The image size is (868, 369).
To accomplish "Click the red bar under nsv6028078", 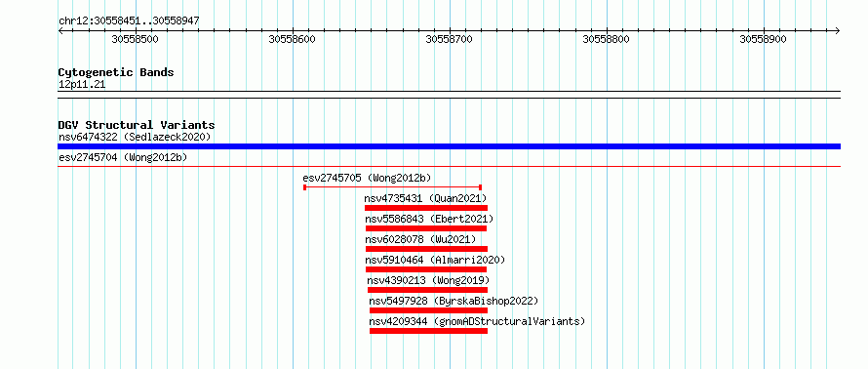I will click(426, 249).
